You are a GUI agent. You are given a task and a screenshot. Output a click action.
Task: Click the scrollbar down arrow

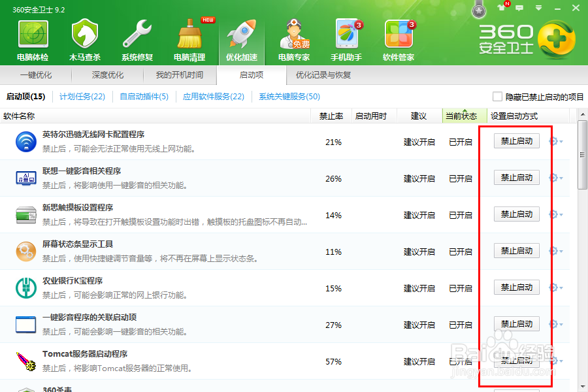point(582,386)
